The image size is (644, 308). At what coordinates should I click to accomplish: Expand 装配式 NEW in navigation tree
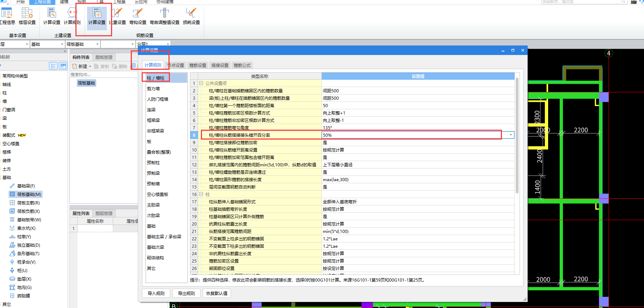[x=14, y=135]
